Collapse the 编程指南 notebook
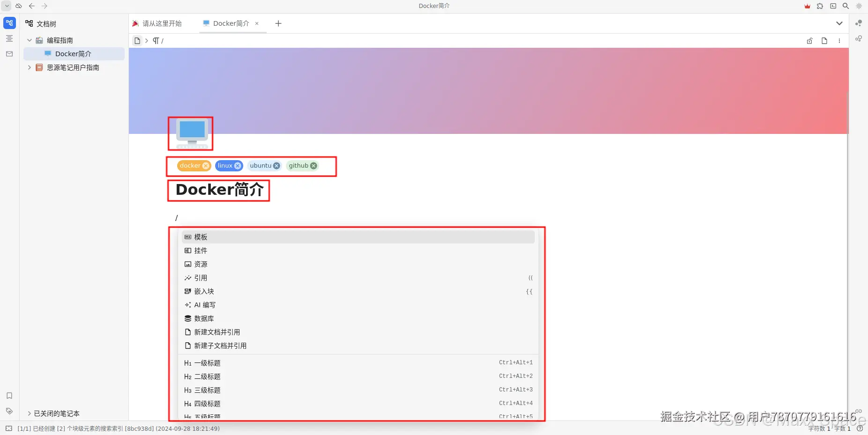 click(x=30, y=40)
